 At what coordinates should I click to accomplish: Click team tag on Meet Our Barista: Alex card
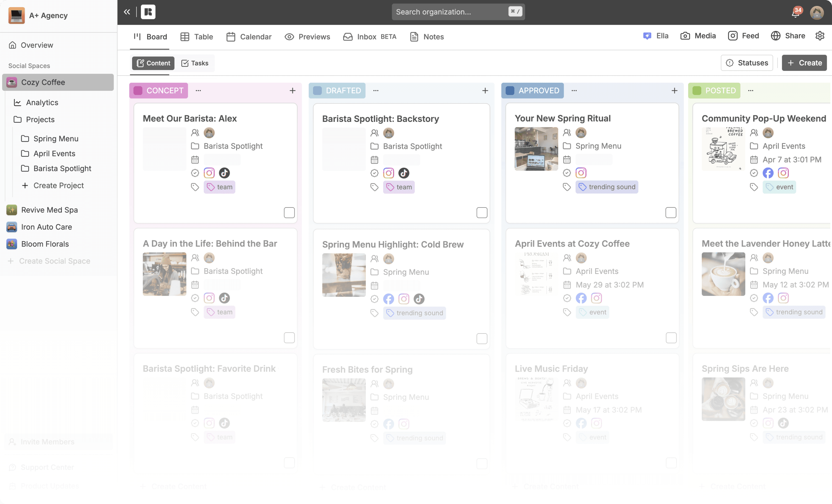pos(219,187)
